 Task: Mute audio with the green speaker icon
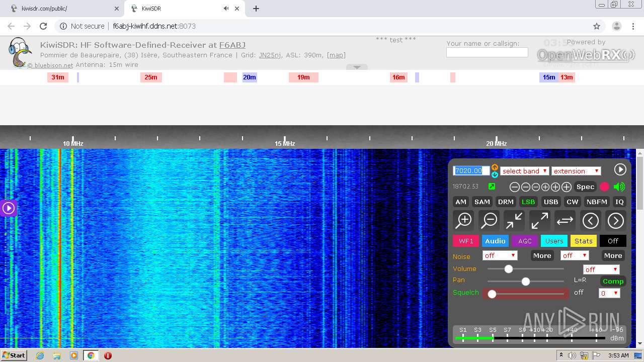coord(619,187)
